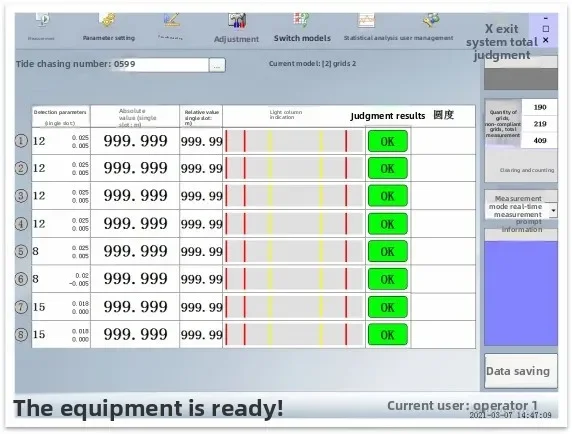Select the Switch models icon
Screen dimensions: 572x434
click(302, 20)
